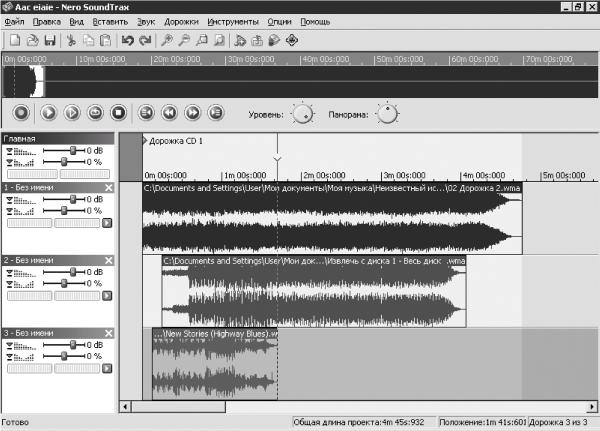Click the Record button in transport
The width and height of the screenshot is (600, 431).
click(21, 113)
